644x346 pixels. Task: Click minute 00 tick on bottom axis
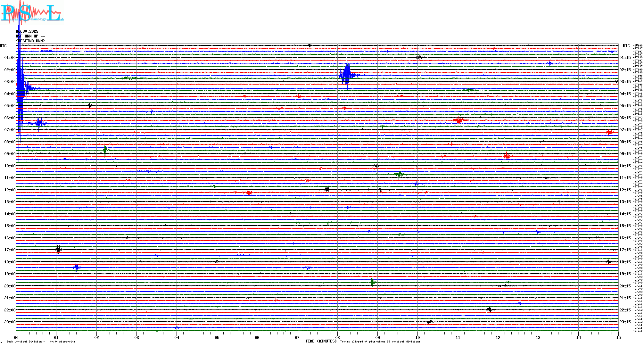tap(16, 337)
